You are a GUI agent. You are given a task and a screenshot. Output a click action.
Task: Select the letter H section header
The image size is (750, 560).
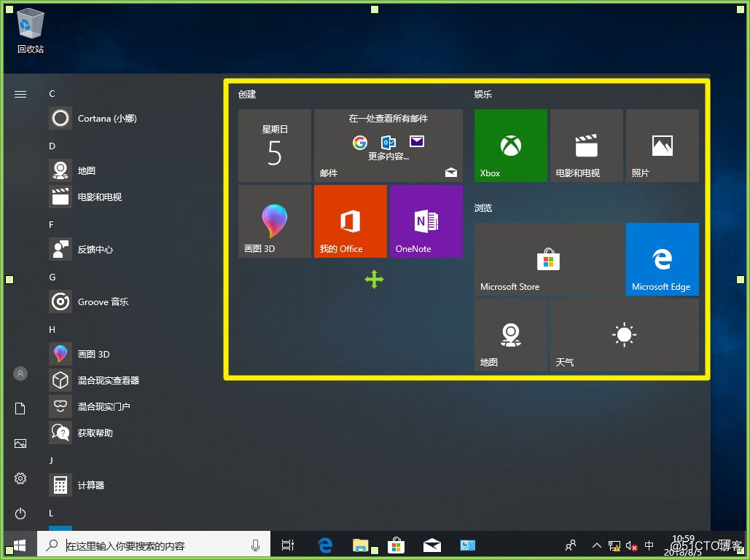coord(52,330)
